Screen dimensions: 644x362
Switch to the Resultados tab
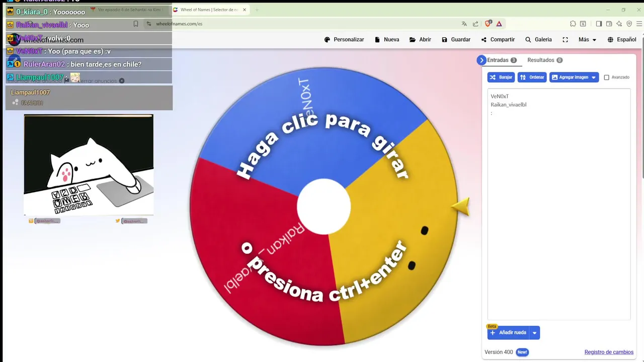click(x=545, y=60)
